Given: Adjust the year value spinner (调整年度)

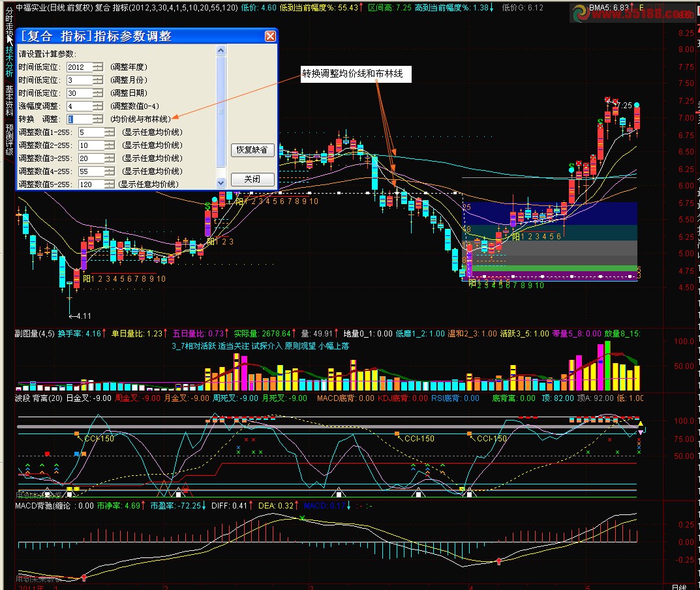Looking at the screenshot, I should tap(98, 67).
